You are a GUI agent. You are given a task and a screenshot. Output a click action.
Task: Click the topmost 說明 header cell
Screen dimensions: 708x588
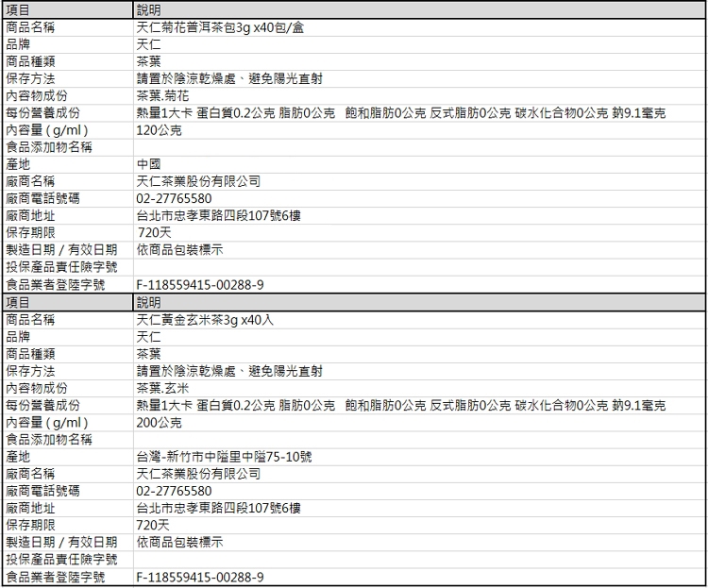149,9
